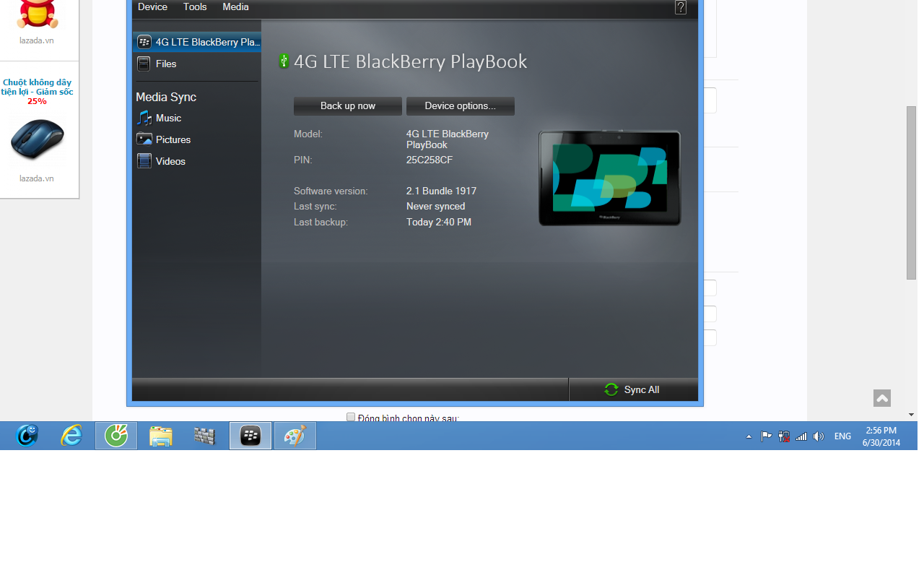Click the volume speaker tray icon
The width and height of the screenshot is (924, 578).
[819, 436]
